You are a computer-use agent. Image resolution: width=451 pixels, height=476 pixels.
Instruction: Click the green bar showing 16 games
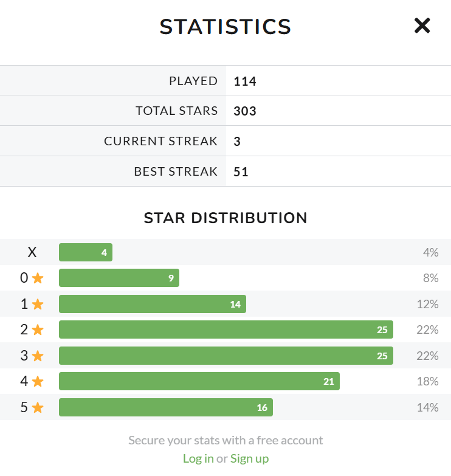point(165,407)
